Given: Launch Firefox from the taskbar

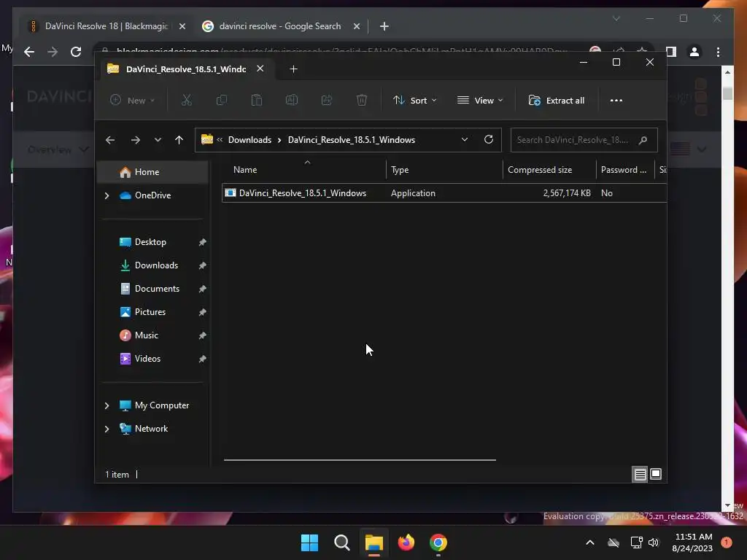Looking at the screenshot, I should (x=406, y=542).
